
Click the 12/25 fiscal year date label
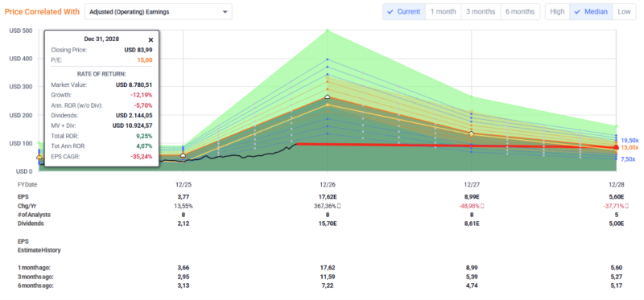184,185
